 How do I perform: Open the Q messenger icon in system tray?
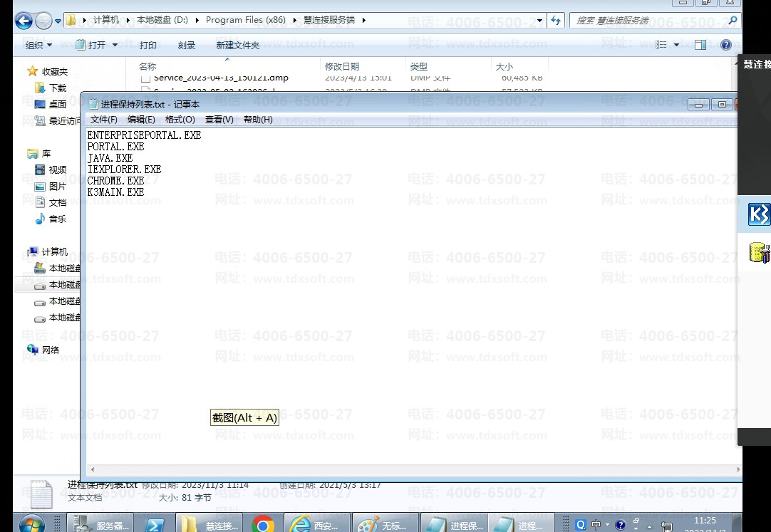[580, 524]
